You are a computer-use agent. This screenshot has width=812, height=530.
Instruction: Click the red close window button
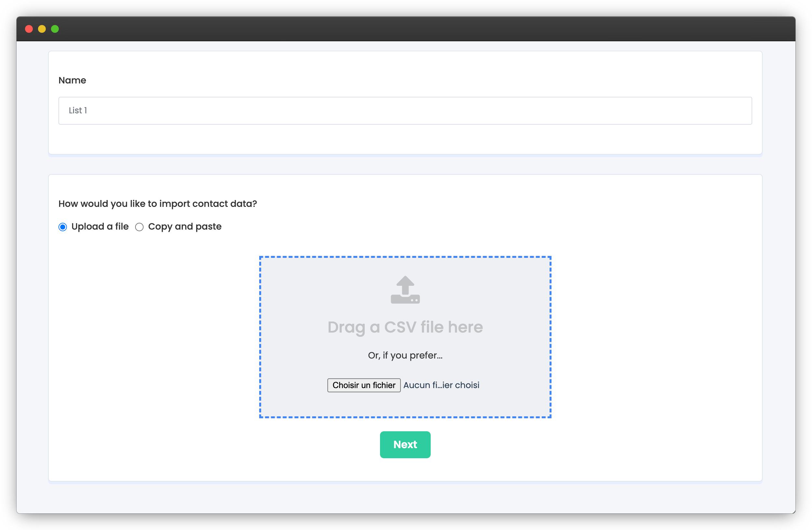pyautogui.click(x=29, y=29)
